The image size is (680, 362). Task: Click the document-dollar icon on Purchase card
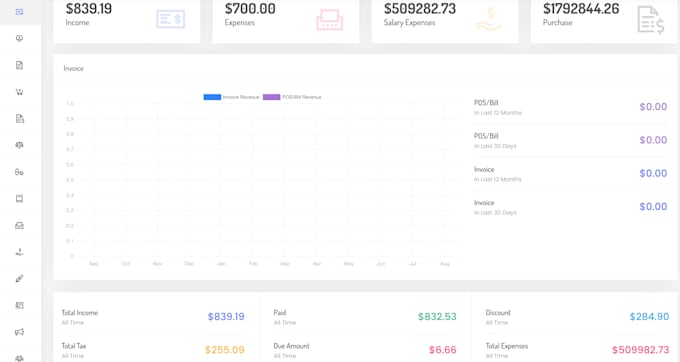tap(651, 20)
